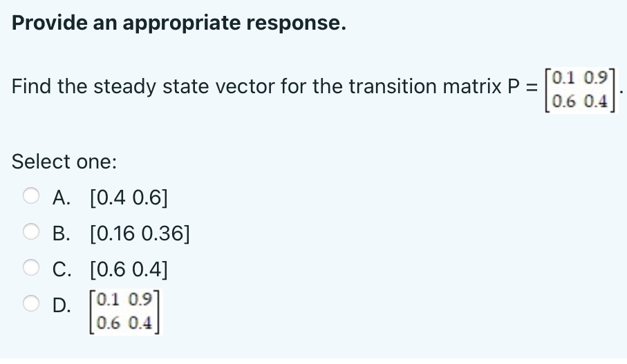Click the matrix image in option D
This screenshot has height=364, width=627.
click(125, 312)
